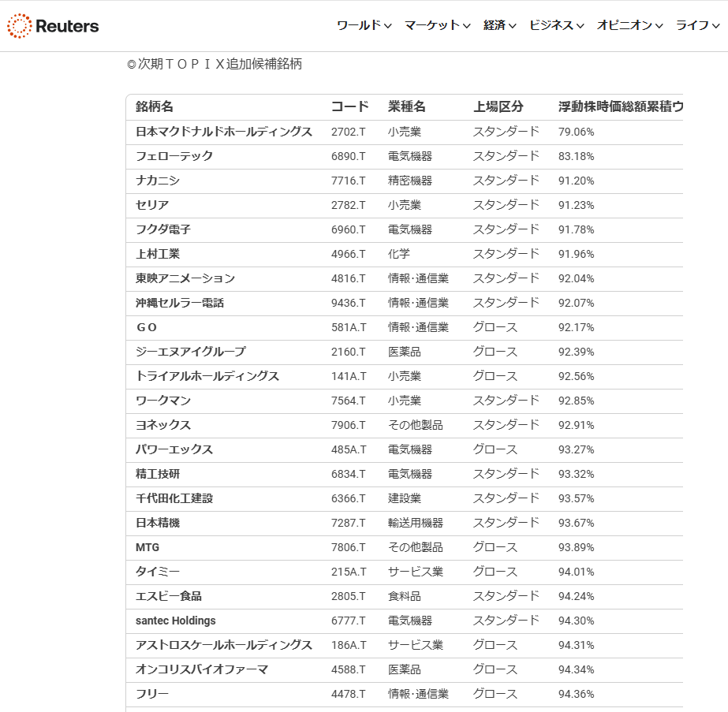Open the ライフ menu
Image resolution: width=728 pixels, height=712 pixels.
pos(698,25)
